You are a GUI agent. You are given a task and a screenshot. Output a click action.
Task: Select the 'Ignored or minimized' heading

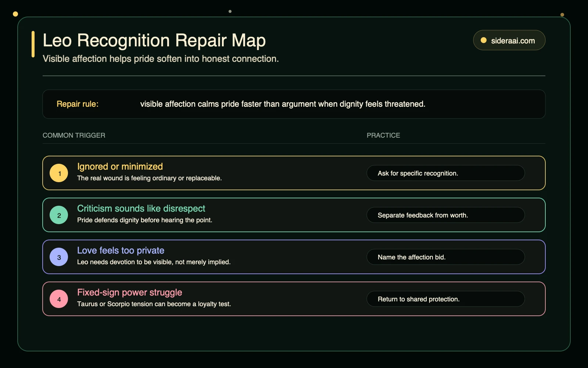120,167
